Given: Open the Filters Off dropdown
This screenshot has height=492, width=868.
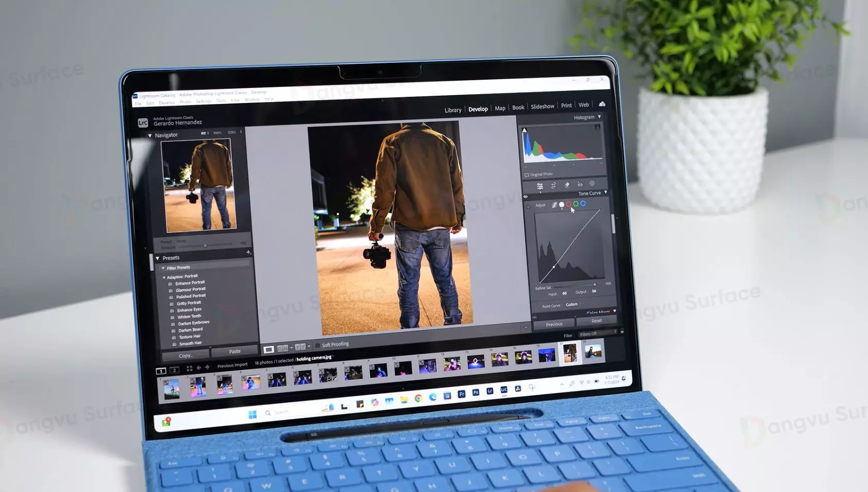Looking at the screenshot, I should click(598, 333).
